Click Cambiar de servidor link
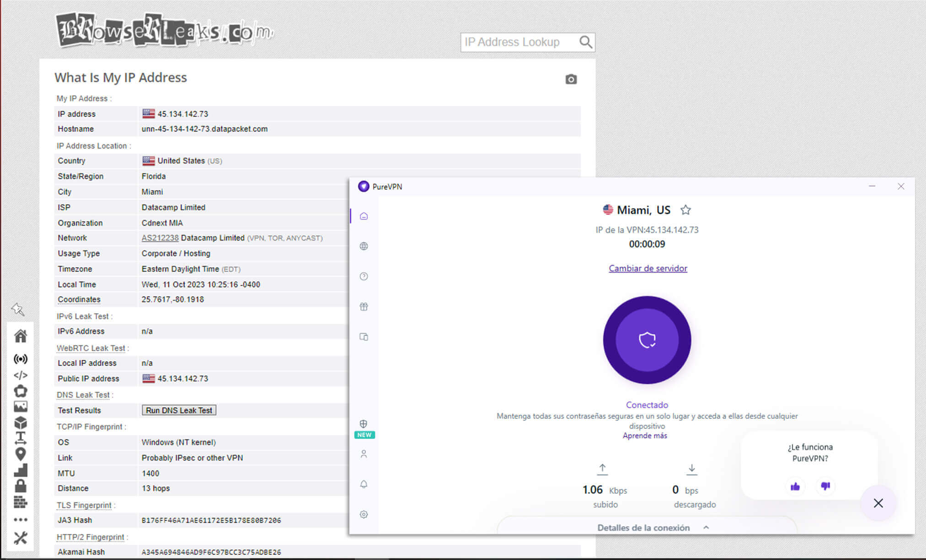The image size is (926, 560). pos(648,268)
